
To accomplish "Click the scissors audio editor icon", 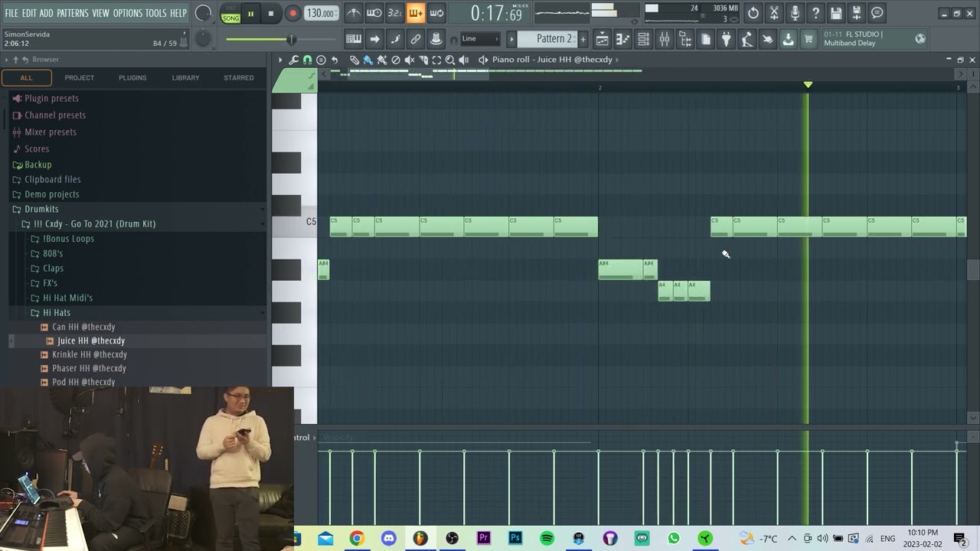I will pyautogui.click(x=774, y=13).
